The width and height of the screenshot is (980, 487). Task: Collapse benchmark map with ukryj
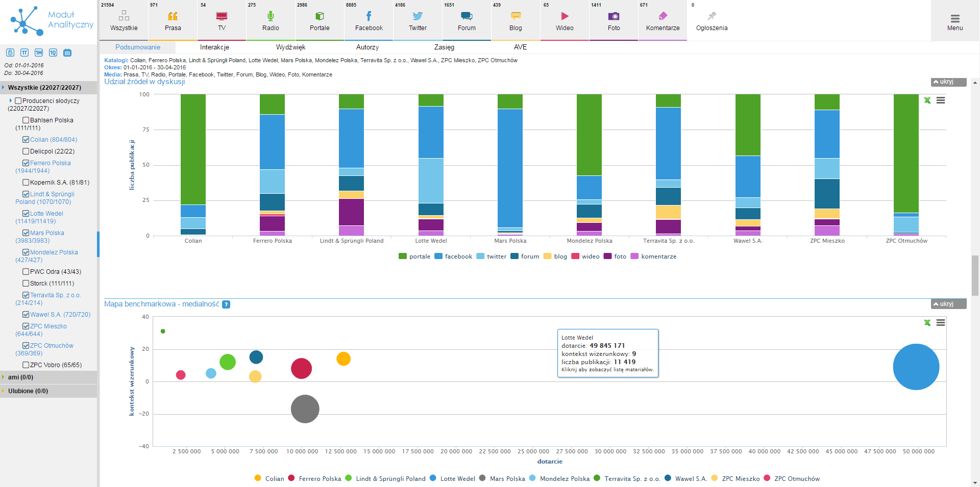pos(948,304)
